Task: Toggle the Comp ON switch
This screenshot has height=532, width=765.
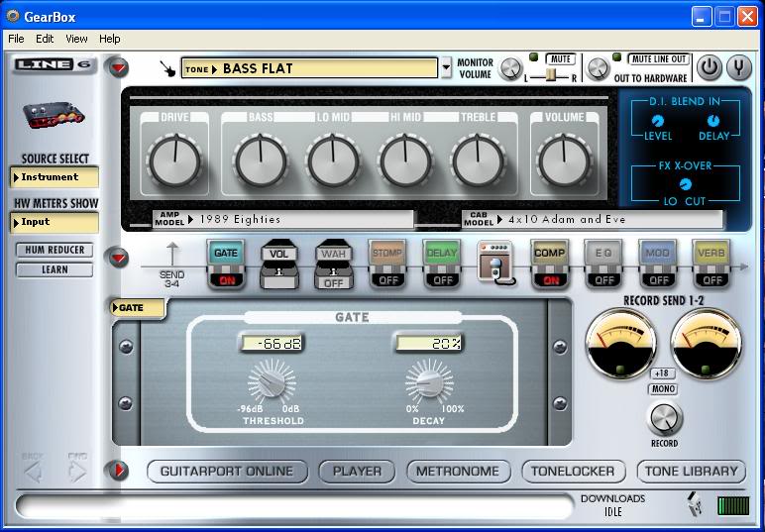Action: (551, 280)
